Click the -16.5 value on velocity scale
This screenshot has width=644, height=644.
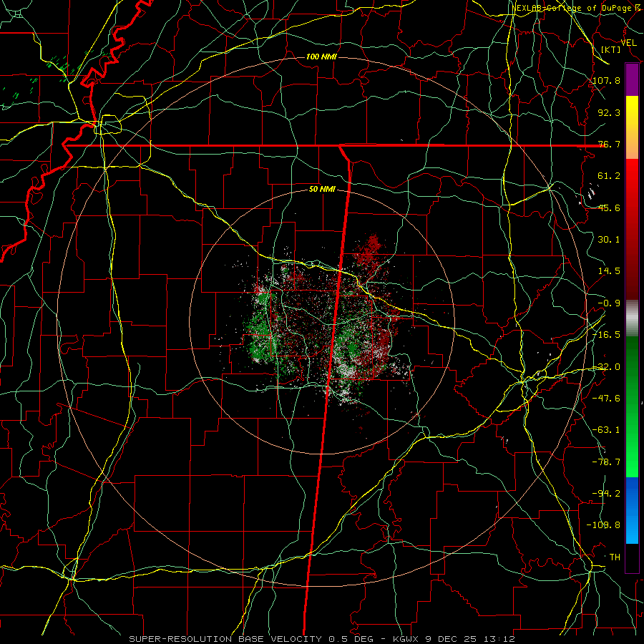(607, 335)
